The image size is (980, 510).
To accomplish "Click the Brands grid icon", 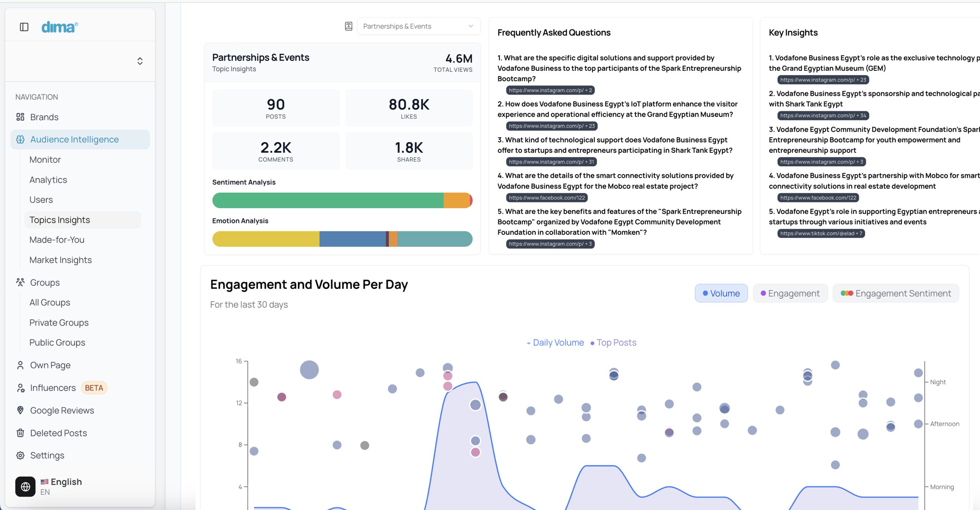I will [20, 117].
